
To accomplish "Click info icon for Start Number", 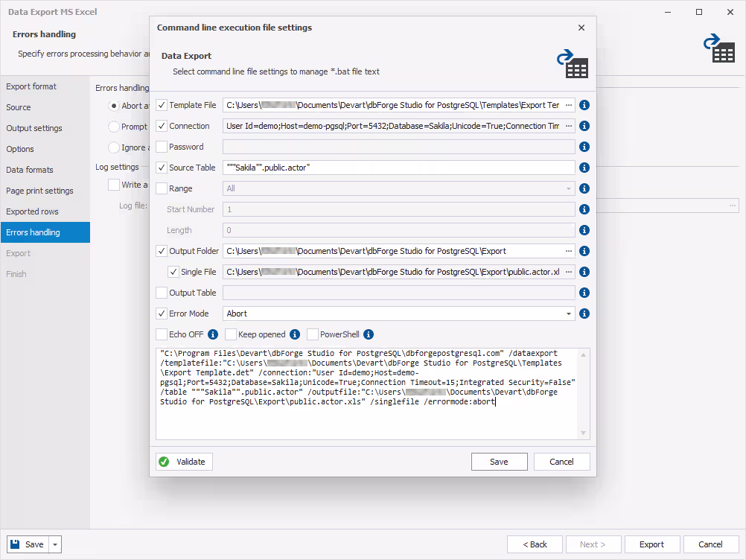I will 584,209.
